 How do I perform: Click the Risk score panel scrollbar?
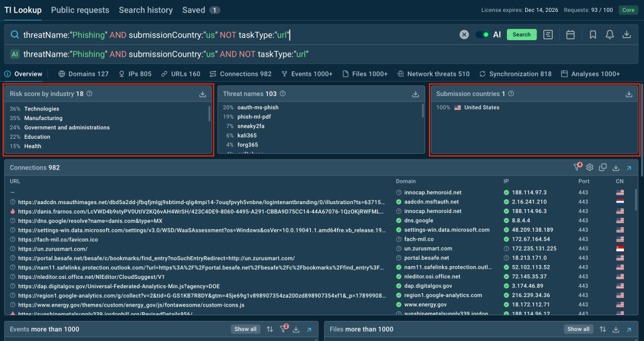pos(209,114)
